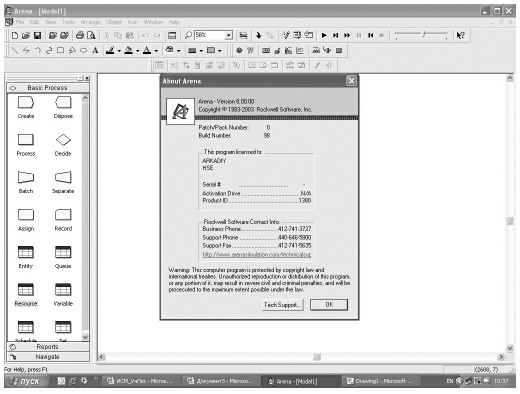Viewport: 520px width, 394px height.
Task: Click the canvas horizontal scroll right arrow
Action: tap(501, 357)
